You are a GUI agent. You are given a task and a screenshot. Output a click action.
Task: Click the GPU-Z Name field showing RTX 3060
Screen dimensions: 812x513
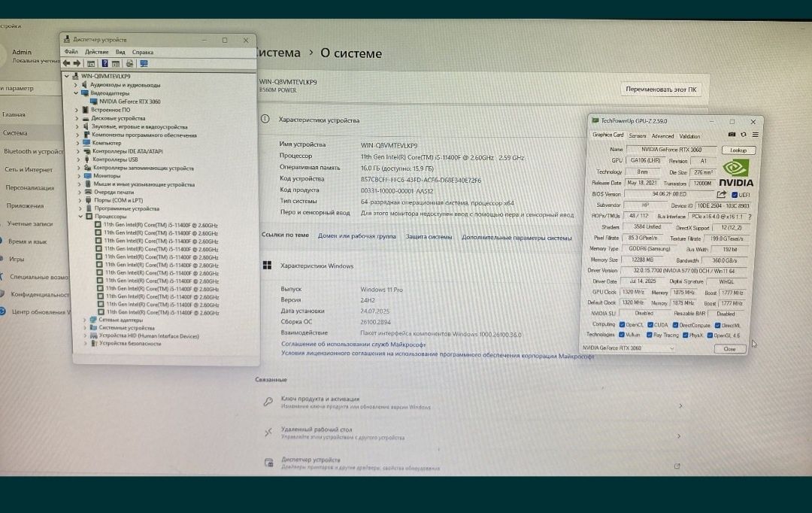[x=671, y=150]
